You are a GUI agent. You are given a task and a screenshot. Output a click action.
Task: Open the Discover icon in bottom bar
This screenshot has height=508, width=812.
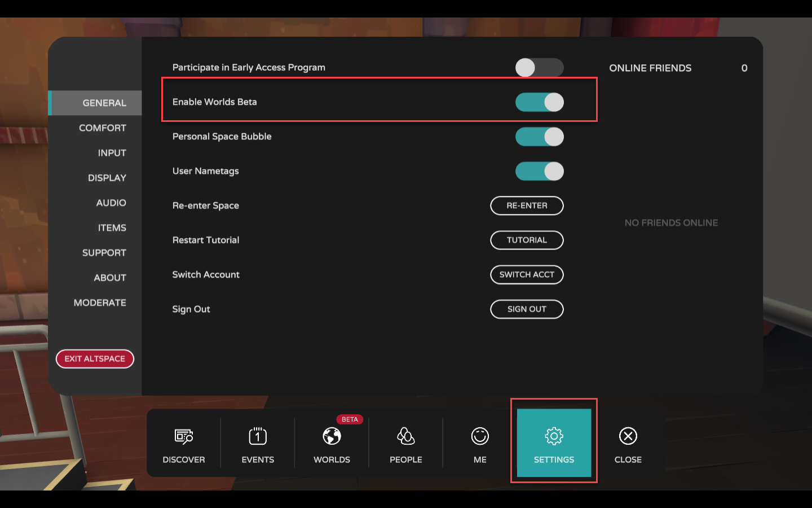point(184,436)
